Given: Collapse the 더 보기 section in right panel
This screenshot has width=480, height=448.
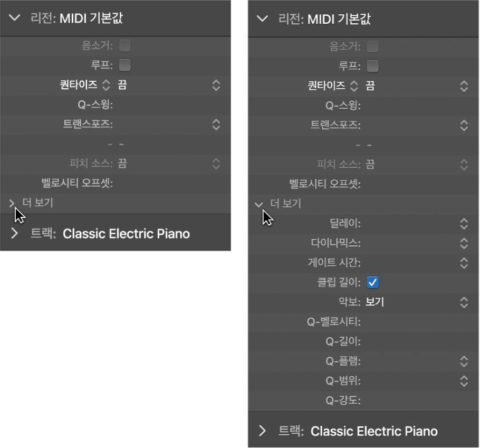Looking at the screenshot, I should [259, 204].
